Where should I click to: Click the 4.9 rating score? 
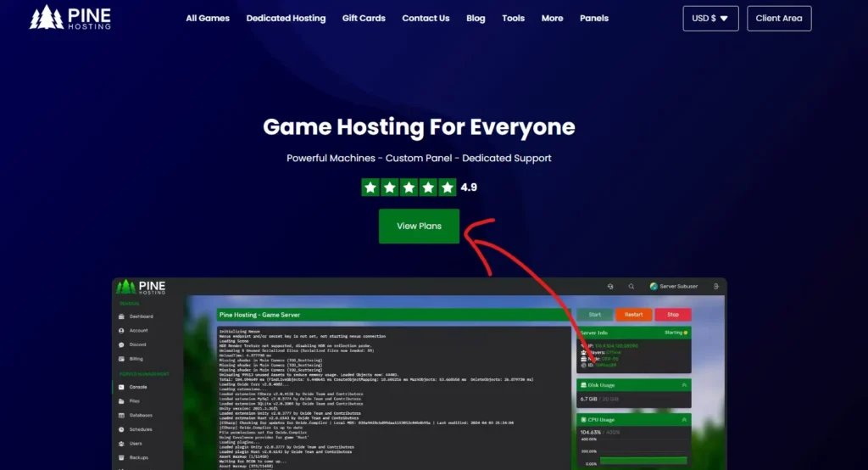[x=469, y=187]
